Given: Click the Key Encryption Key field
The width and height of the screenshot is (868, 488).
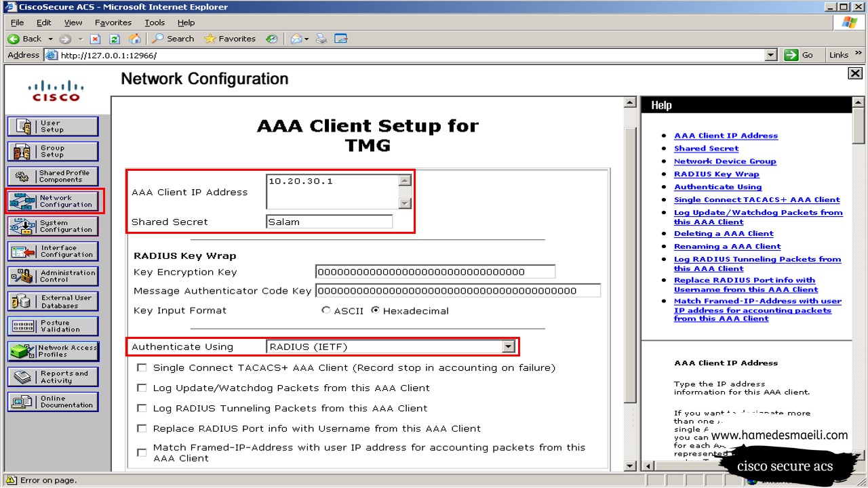Looking at the screenshot, I should pyautogui.click(x=435, y=272).
